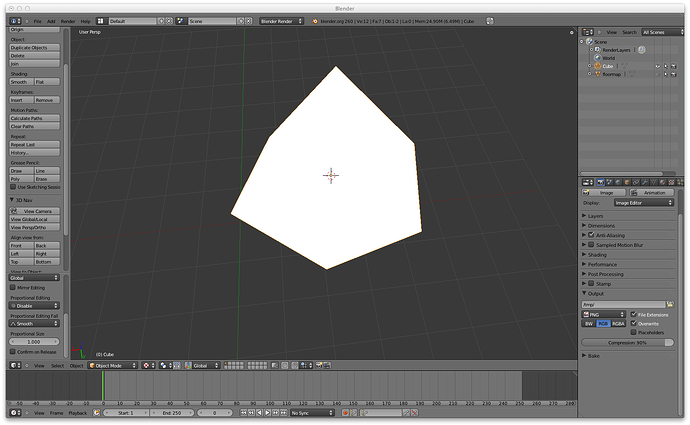Check the Stamp checkbox

(x=591, y=283)
